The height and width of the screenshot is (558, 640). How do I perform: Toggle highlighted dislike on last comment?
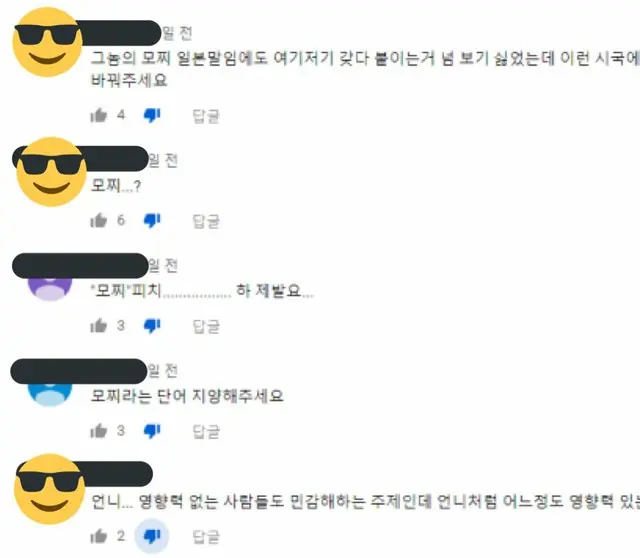point(152,536)
